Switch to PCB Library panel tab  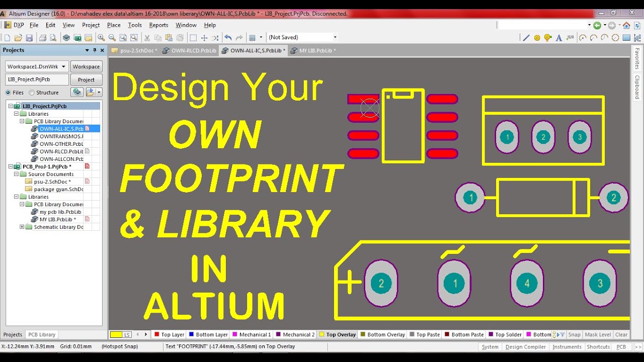tap(42, 334)
